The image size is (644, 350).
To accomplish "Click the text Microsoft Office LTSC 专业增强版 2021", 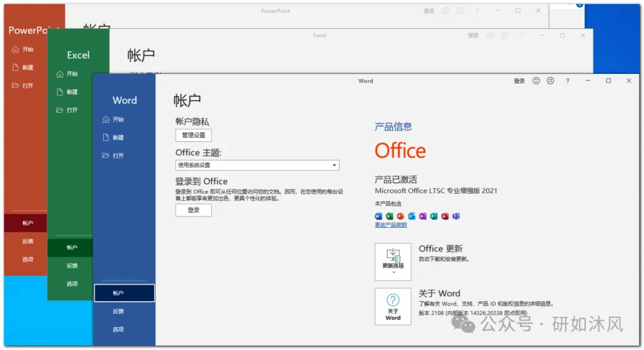I will click(436, 191).
